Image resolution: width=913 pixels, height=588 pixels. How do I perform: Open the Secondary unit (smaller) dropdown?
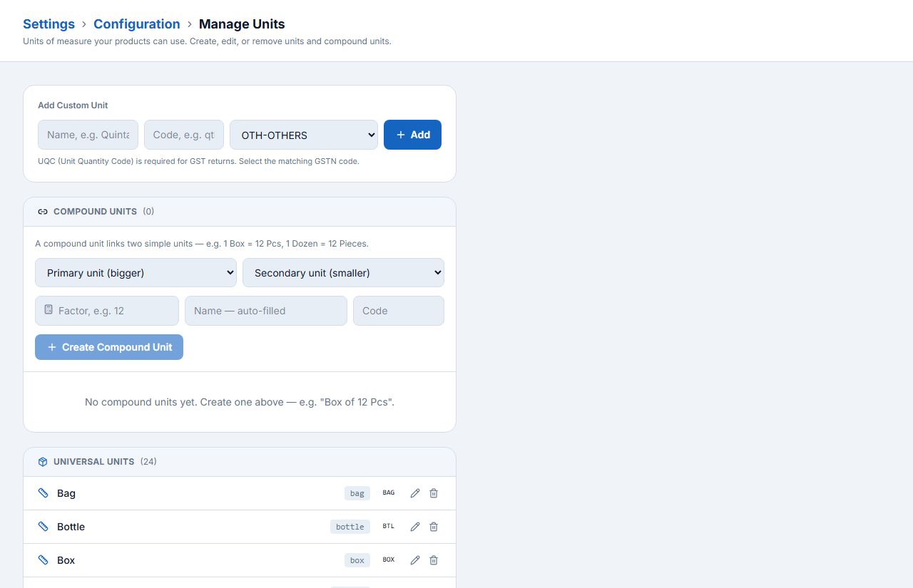click(x=343, y=273)
